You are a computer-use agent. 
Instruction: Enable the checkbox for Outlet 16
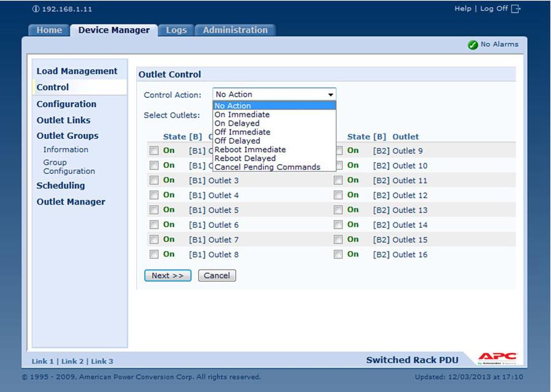point(338,255)
